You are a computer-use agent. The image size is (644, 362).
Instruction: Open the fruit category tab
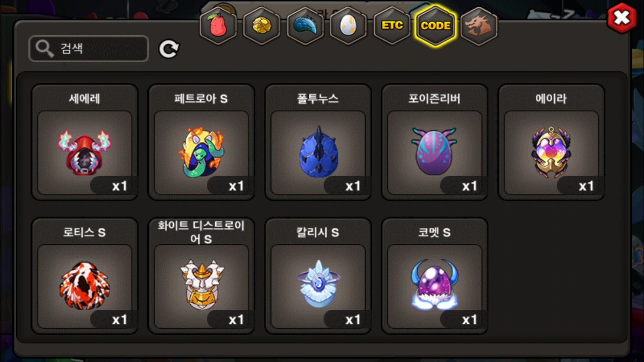218,26
